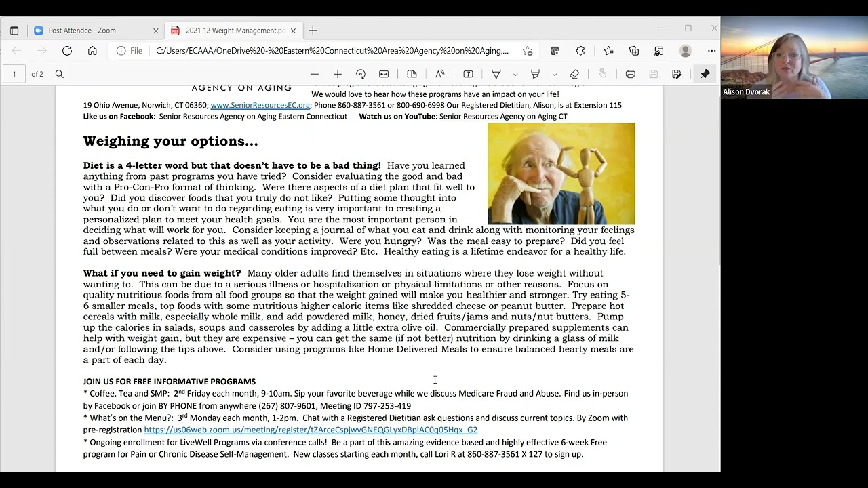Go to the browser home page
This screenshot has height=488, width=868.
click(92, 51)
